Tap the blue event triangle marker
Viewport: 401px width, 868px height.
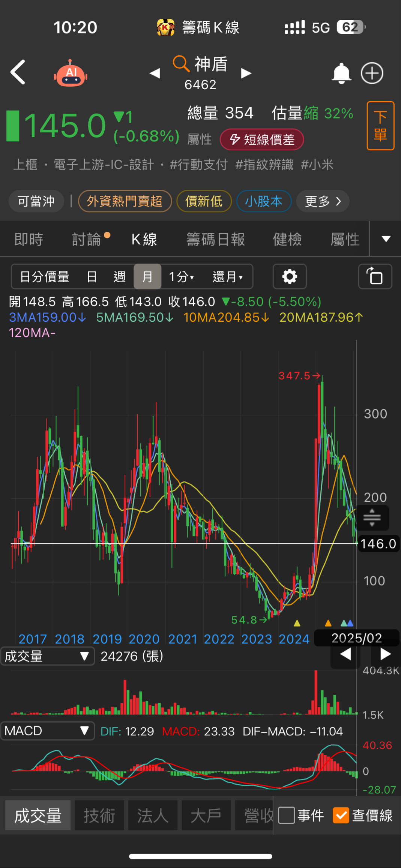[x=350, y=623]
